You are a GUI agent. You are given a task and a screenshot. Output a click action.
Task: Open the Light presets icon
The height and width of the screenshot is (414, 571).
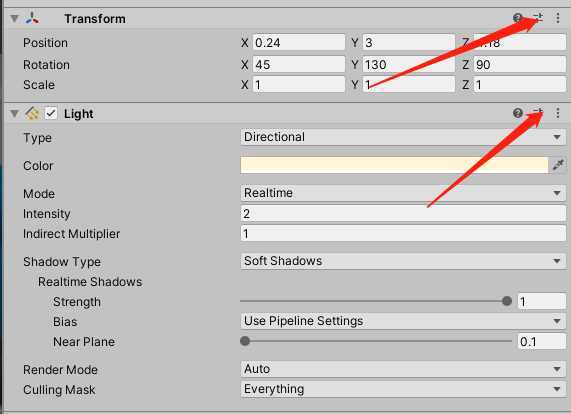(538, 113)
